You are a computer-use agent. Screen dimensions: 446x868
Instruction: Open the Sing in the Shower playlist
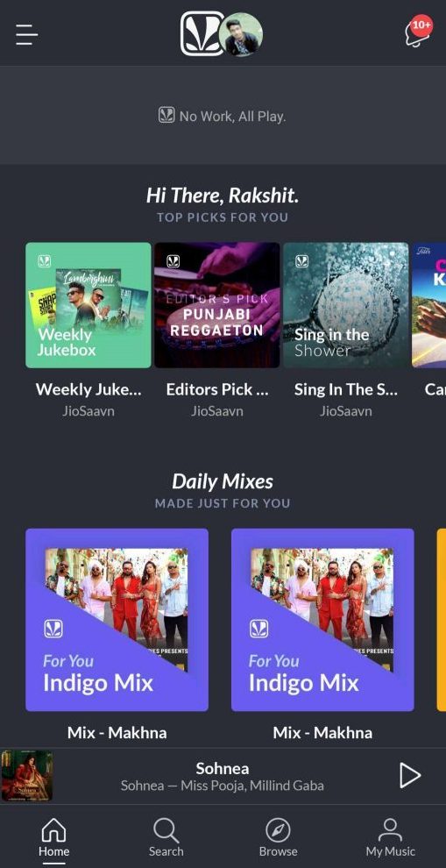[x=346, y=305]
